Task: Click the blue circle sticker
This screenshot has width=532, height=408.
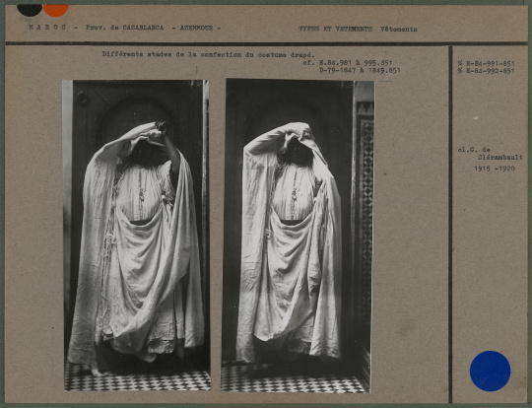Action: point(490,371)
